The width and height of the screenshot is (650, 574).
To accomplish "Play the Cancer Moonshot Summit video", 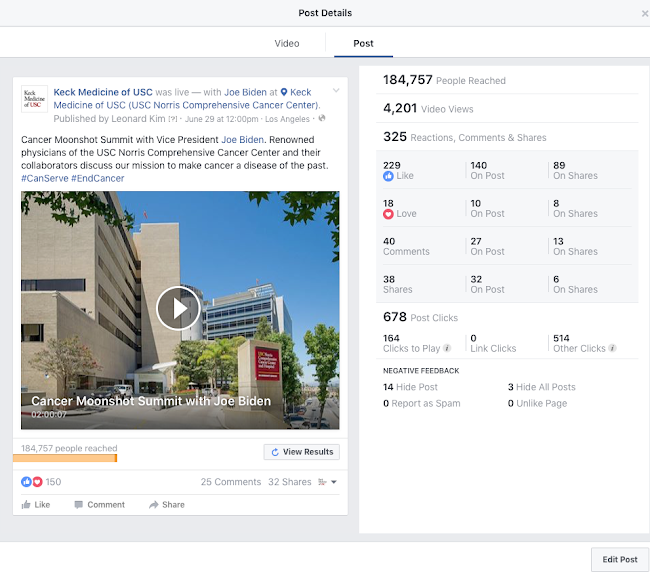I will pos(178,308).
